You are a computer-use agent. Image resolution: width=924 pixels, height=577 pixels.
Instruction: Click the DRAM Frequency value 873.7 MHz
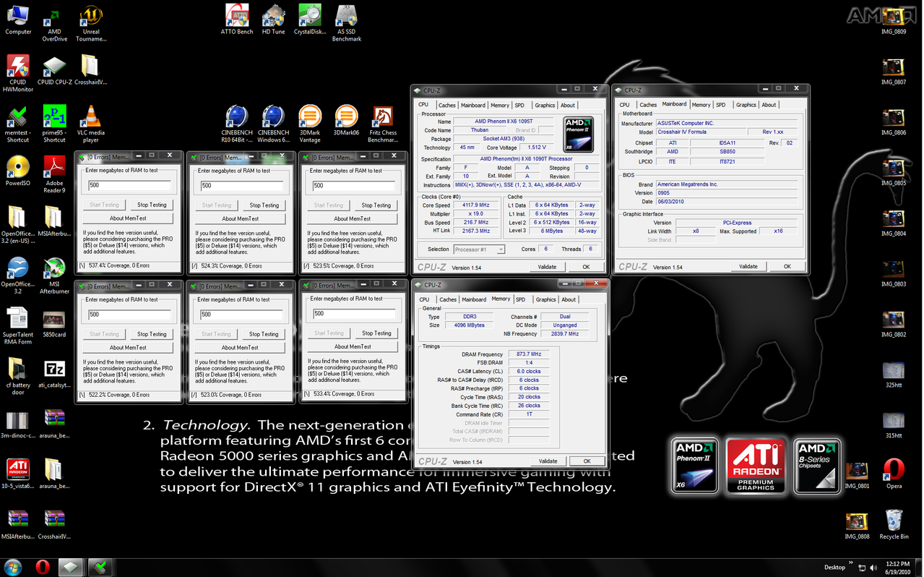[x=530, y=354]
